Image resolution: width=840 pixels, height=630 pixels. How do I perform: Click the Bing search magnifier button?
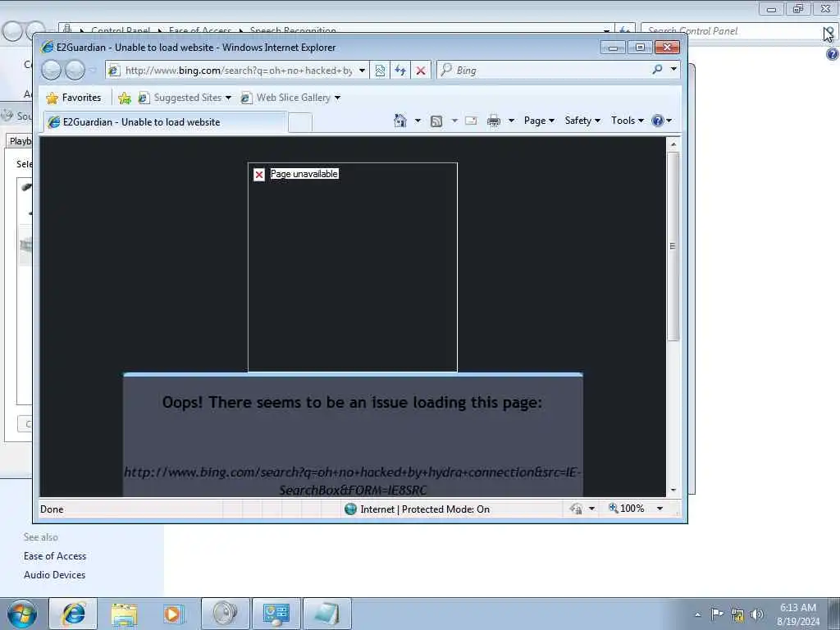click(657, 70)
